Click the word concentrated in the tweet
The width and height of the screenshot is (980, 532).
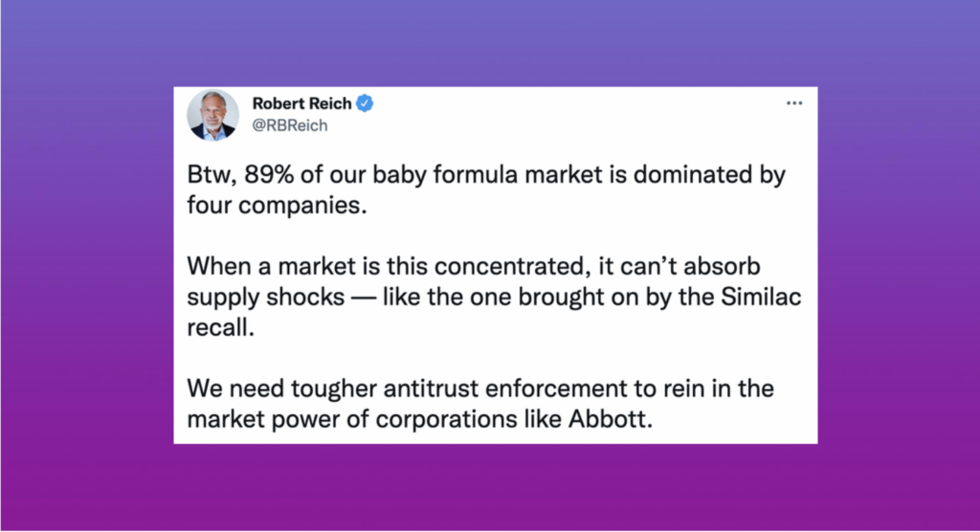[x=509, y=266]
